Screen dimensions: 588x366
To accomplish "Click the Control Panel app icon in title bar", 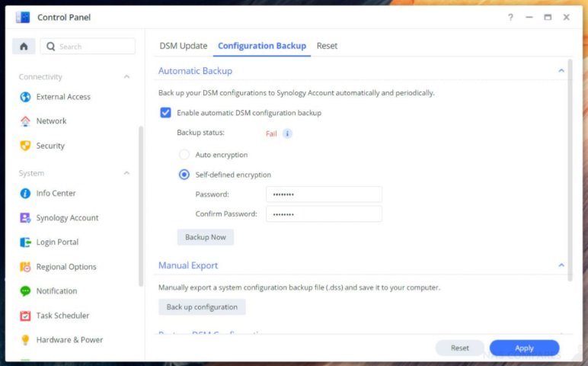I will pyautogui.click(x=23, y=18).
